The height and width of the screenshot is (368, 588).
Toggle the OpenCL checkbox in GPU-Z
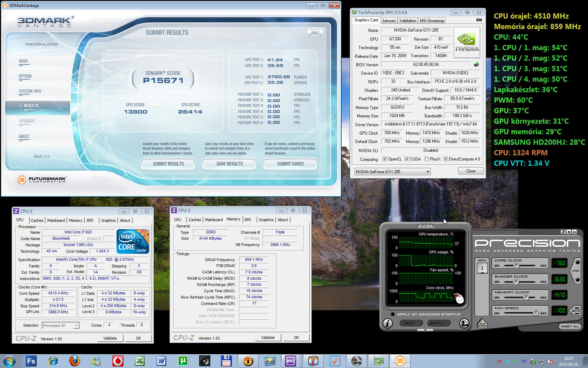click(385, 159)
